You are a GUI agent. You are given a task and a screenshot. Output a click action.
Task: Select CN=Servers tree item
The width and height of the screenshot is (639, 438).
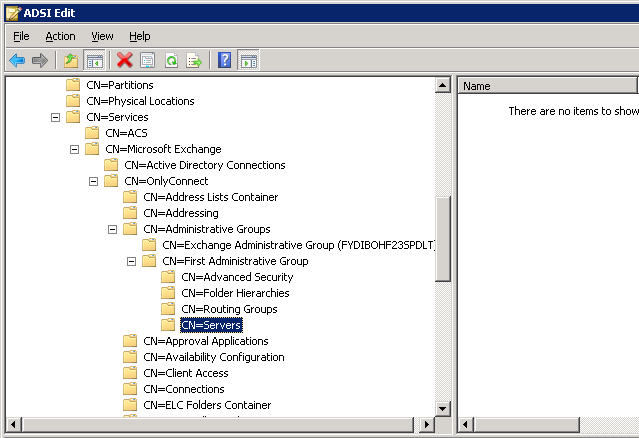click(x=211, y=325)
